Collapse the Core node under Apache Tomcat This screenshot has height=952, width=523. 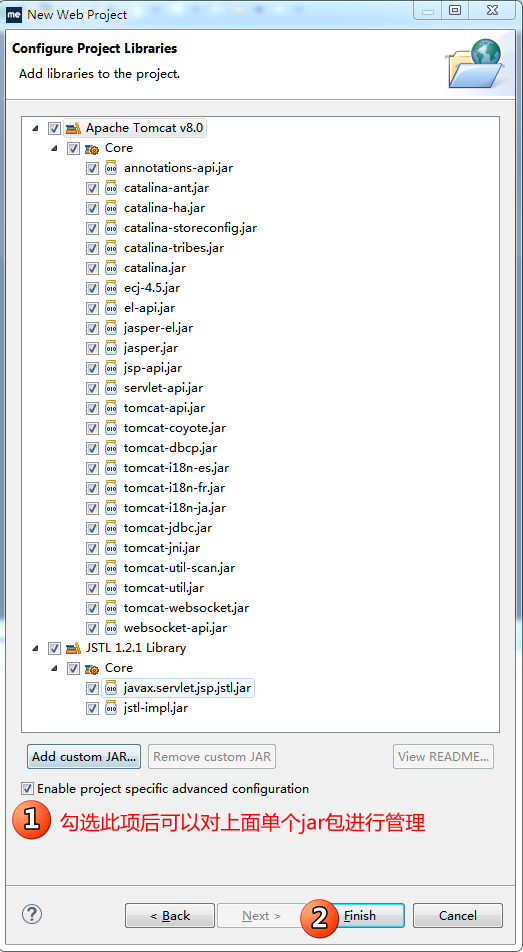pos(54,149)
